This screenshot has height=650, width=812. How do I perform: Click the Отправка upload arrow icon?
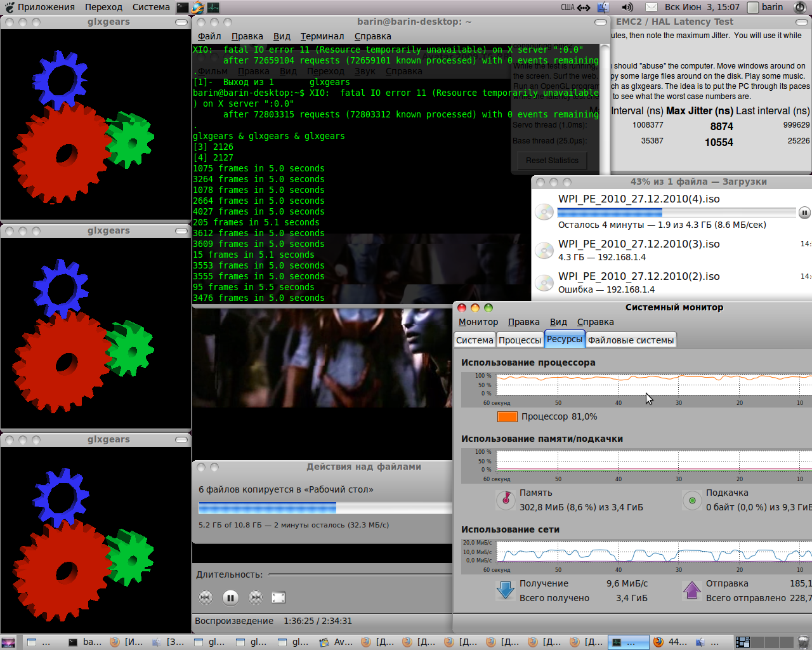692,590
